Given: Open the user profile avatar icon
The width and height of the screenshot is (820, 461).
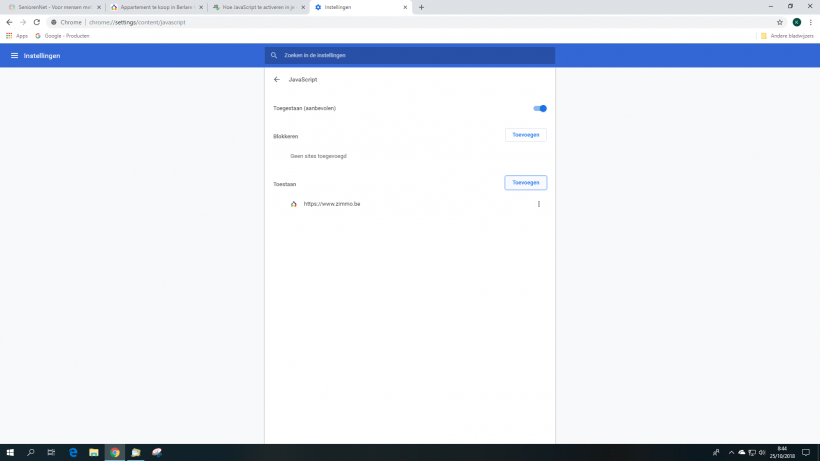Looking at the screenshot, I should (797, 22).
